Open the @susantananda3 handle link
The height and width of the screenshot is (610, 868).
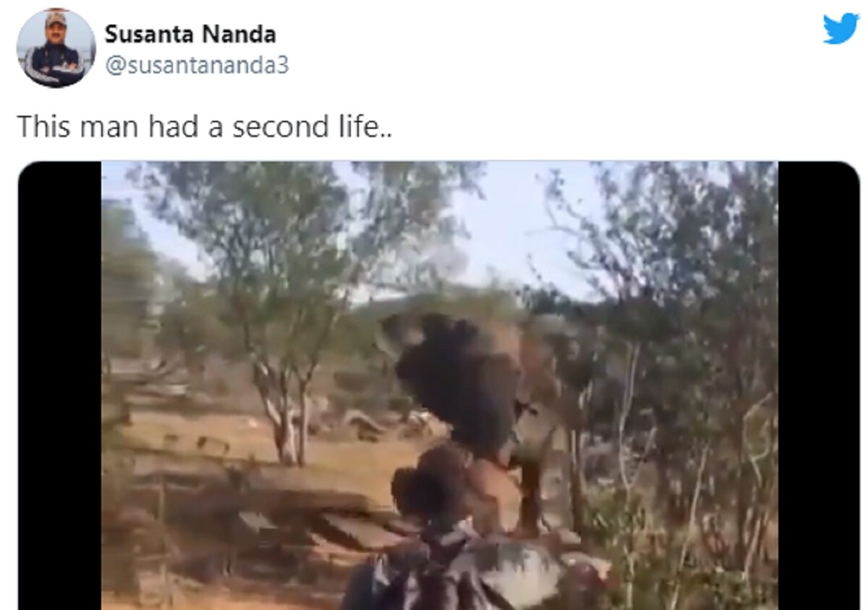197,65
